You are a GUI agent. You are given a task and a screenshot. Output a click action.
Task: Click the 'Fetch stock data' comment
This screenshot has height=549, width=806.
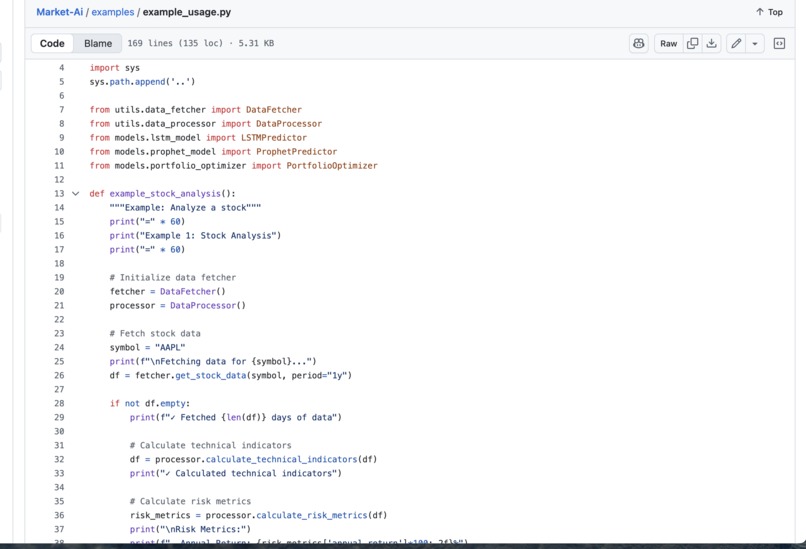[x=155, y=334]
